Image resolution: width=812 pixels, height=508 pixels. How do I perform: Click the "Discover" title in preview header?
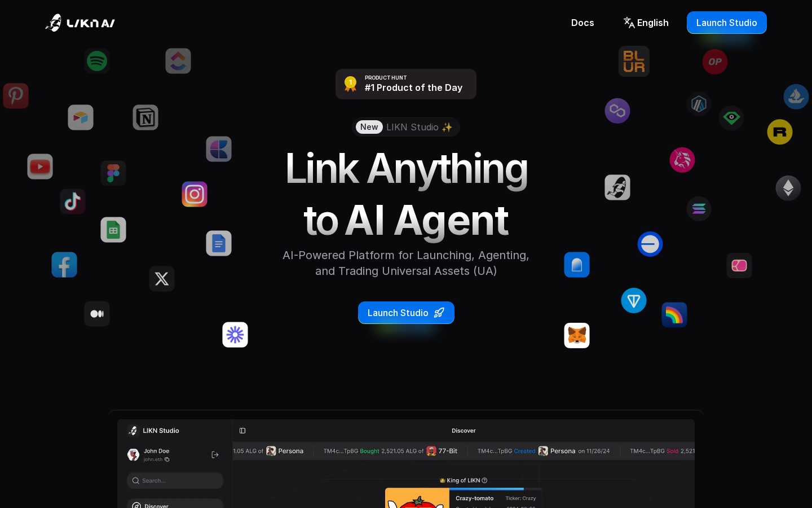coord(464,431)
